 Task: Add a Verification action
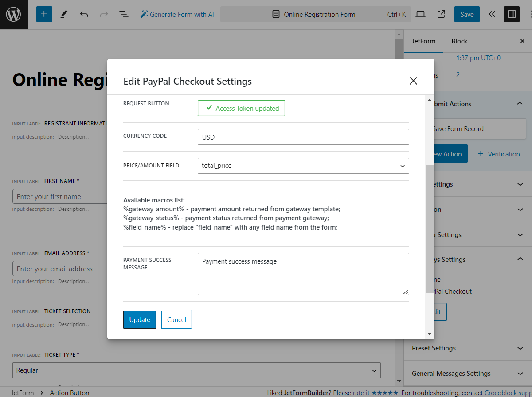pos(499,154)
